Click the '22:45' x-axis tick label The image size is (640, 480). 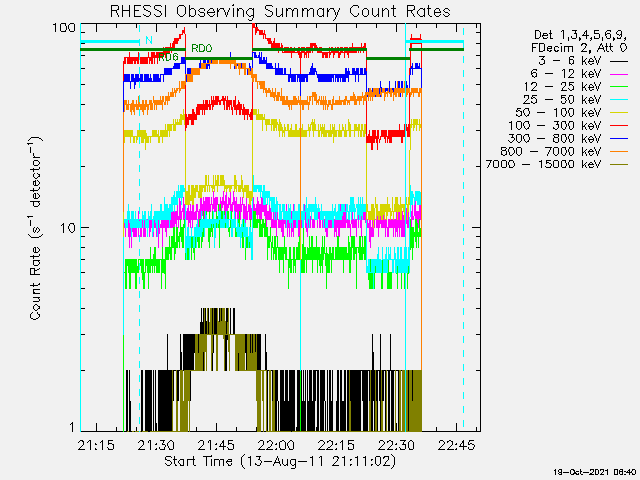point(456,445)
